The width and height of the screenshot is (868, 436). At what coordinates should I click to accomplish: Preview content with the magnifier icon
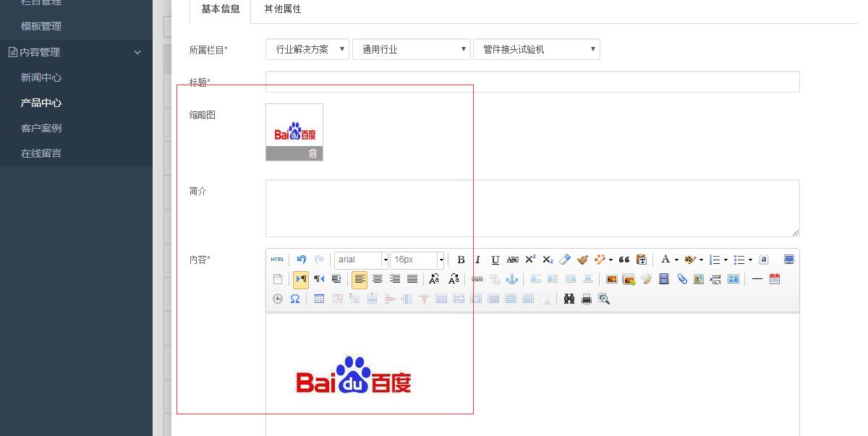pos(604,299)
